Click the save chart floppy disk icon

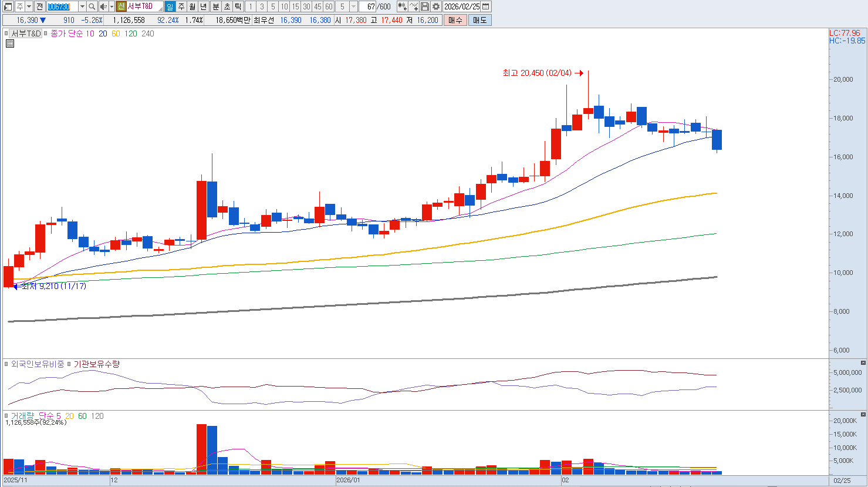pyautogui.click(x=425, y=6)
